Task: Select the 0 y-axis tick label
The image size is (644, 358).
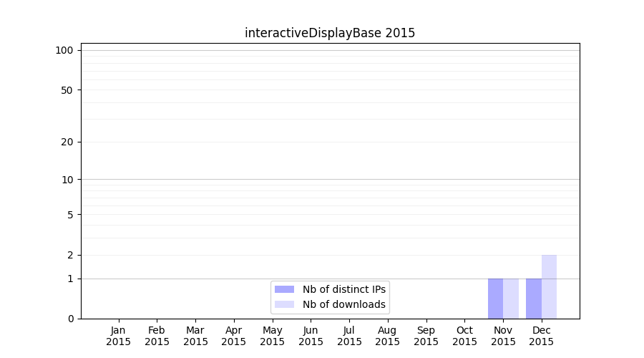Action: point(70,319)
